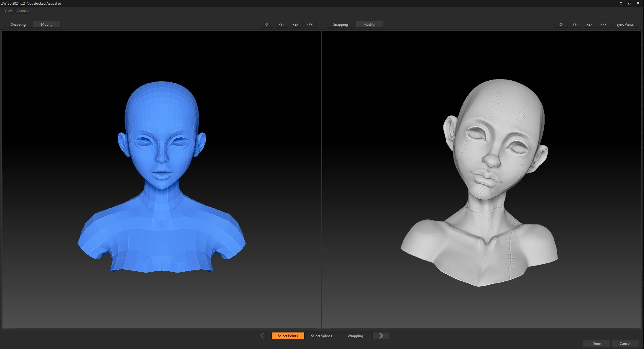Viewport: 644px width, 349px height.
Task: Click >X< axis view for right viewport
Action: (x=561, y=25)
